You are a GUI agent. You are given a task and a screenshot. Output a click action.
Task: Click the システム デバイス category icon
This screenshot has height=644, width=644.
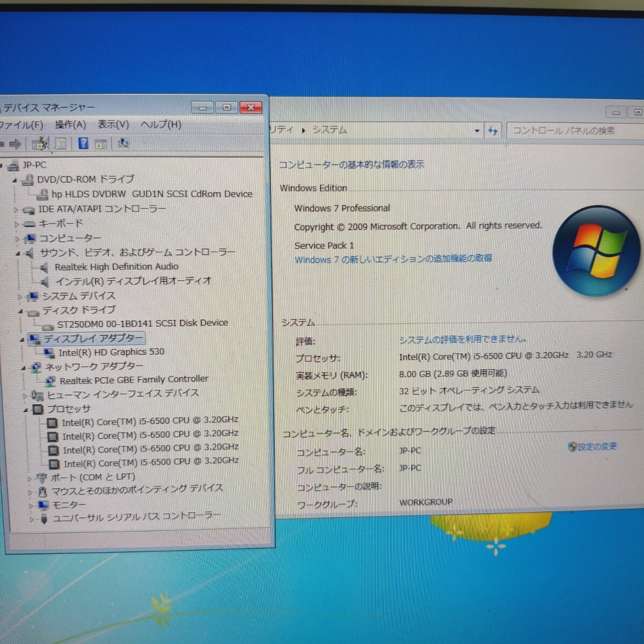[33, 296]
